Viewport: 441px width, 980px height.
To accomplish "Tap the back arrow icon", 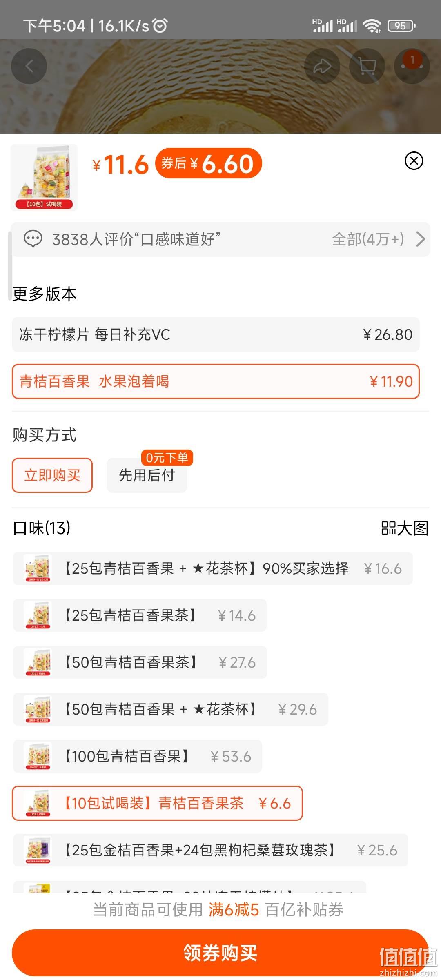I will 29,66.
